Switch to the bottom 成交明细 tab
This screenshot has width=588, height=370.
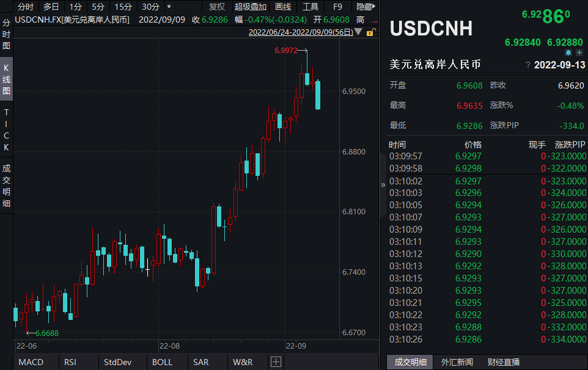(x=410, y=362)
